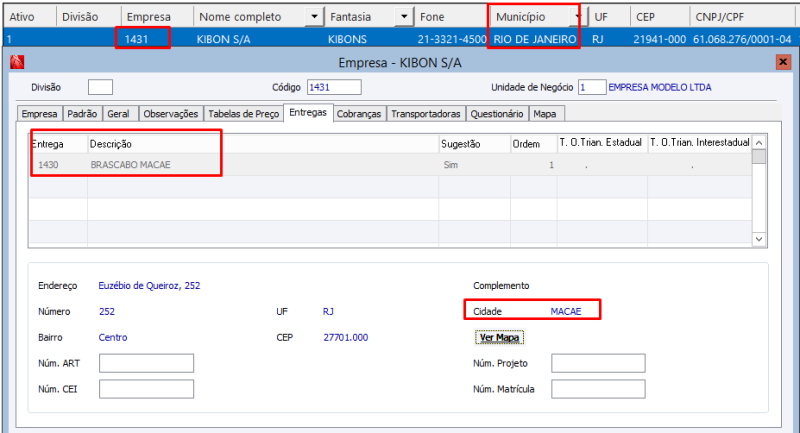This screenshot has width=800, height=433.
Task: Click the red app icon in the Empresa dialog title
Action: [17, 62]
